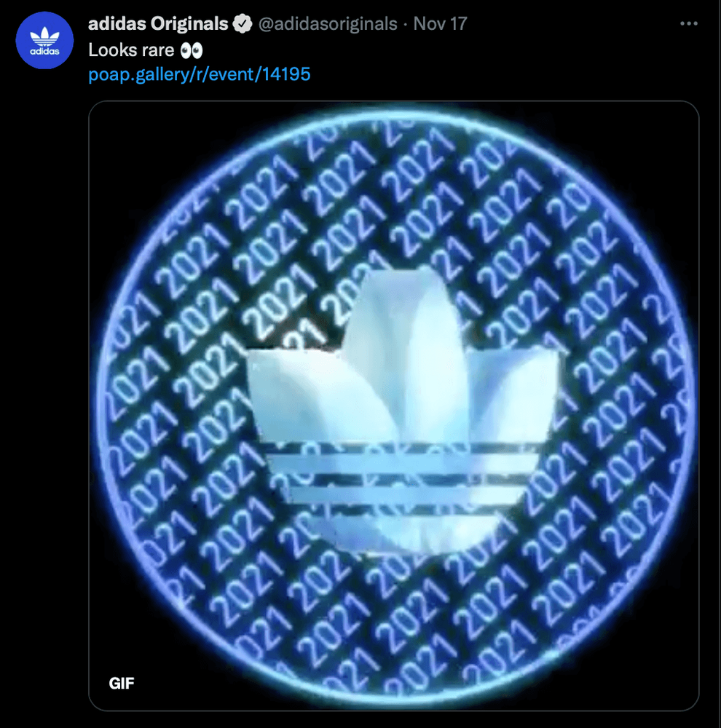Click the GIF badge label
The image size is (721, 728).
point(122,683)
